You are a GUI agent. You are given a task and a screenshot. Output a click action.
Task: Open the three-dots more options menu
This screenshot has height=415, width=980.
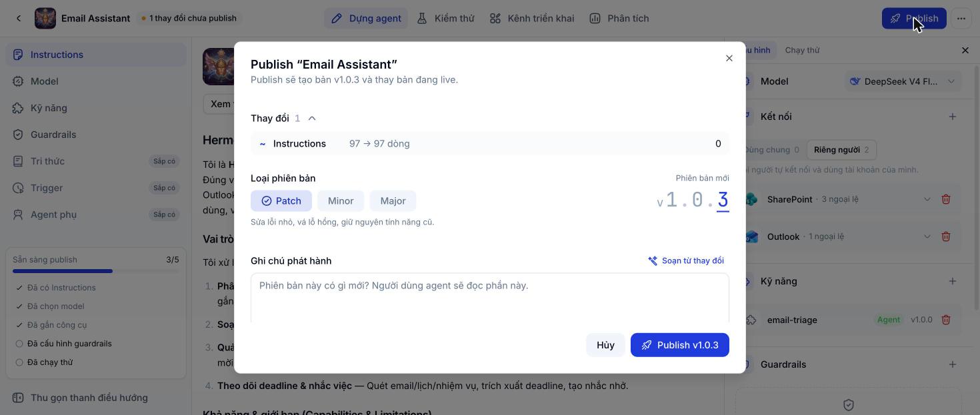(961, 18)
